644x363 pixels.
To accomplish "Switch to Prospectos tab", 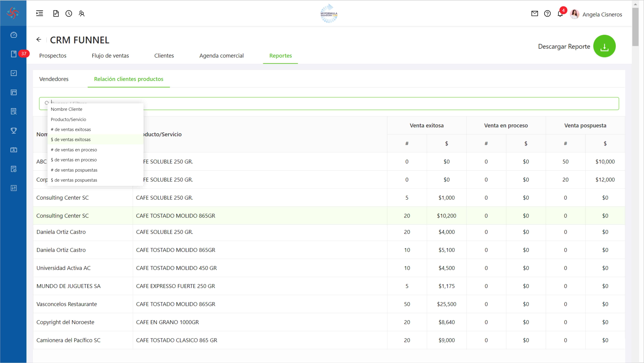I will pos(53,56).
